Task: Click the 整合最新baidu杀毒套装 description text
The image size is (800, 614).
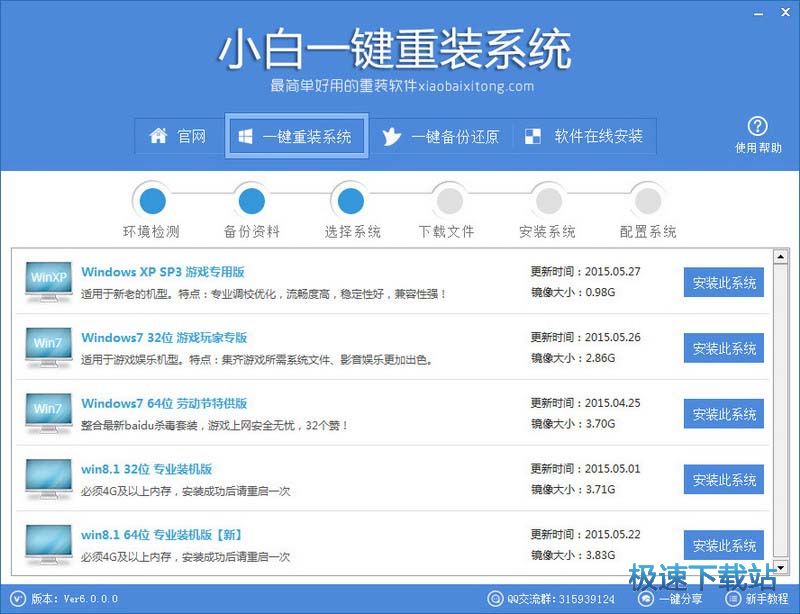Action: point(215,426)
